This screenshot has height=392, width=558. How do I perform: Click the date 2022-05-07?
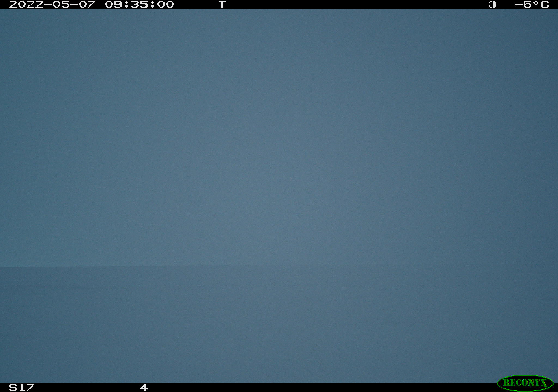coord(52,4)
